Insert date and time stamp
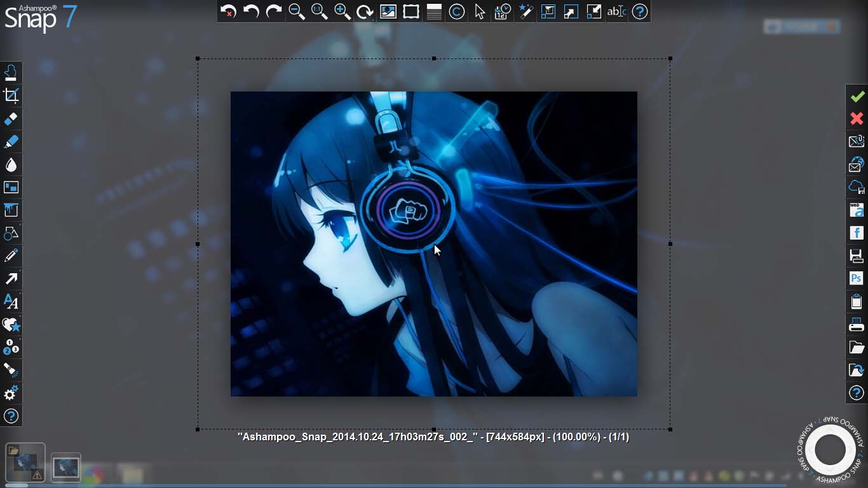Viewport: 868px width, 488px height. [x=503, y=11]
